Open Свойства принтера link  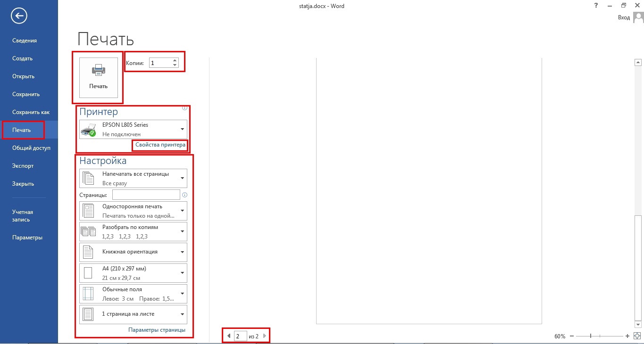tap(160, 145)
